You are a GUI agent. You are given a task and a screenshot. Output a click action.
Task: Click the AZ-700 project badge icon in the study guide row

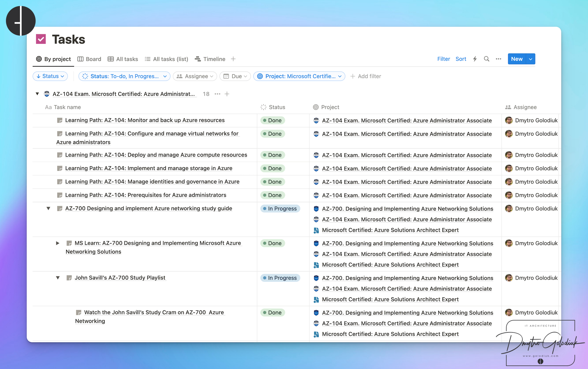click(x=316, y=209)
